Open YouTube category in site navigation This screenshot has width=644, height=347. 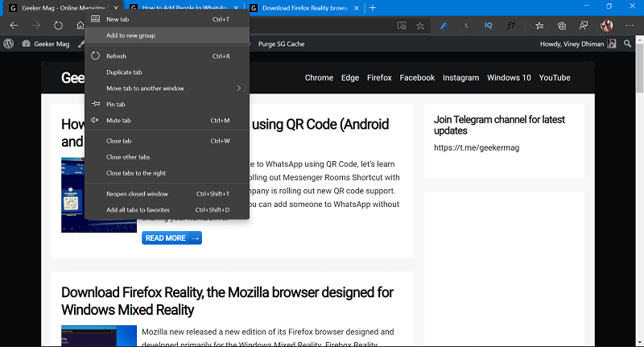555,77
